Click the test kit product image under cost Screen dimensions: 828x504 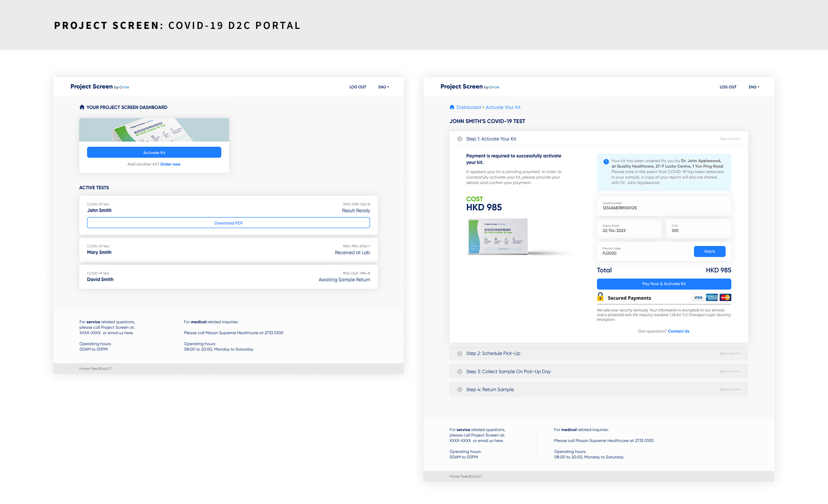498,236
